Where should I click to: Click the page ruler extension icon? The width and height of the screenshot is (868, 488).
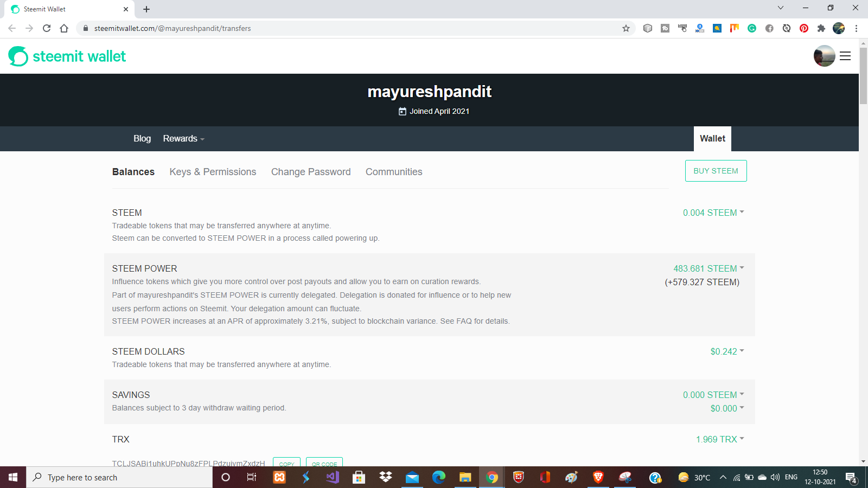[x=682, y=28]
